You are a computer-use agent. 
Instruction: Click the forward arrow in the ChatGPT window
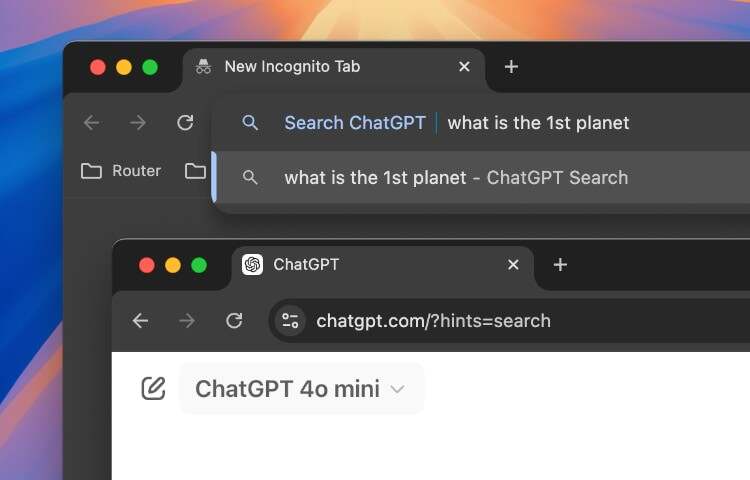click(187, 321)
